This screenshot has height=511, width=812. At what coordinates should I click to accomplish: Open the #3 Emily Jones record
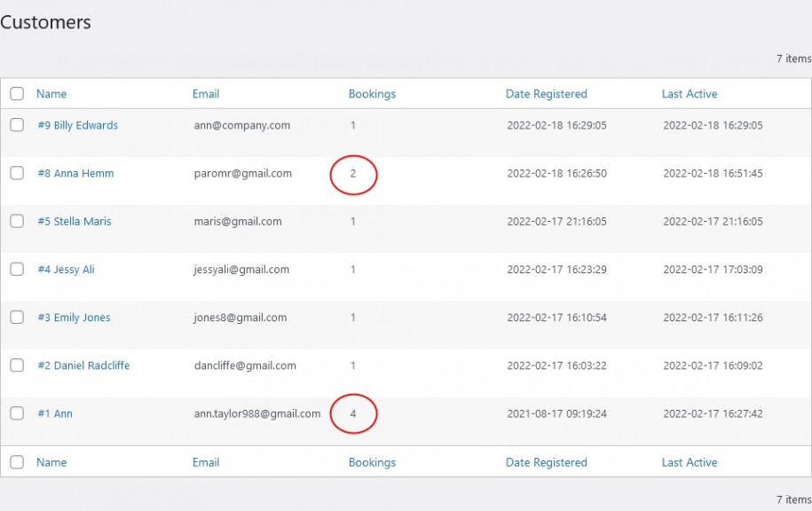point(74,317)
